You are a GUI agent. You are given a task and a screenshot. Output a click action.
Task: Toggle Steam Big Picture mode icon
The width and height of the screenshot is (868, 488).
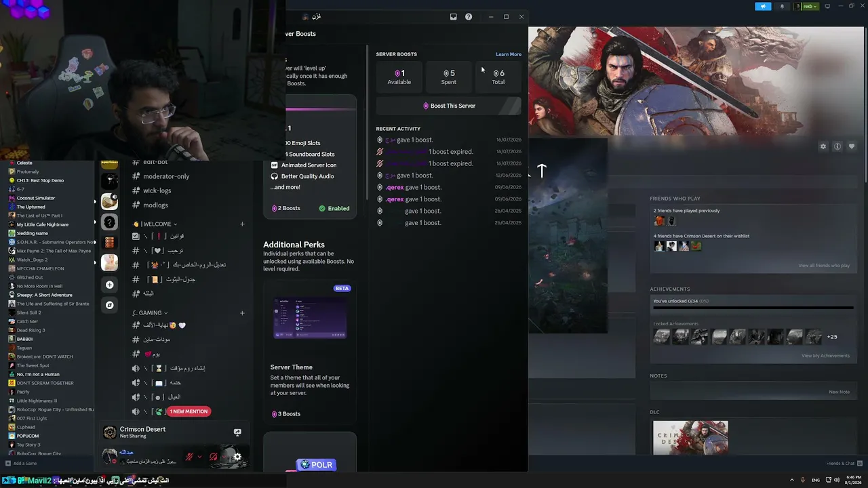click(x=827, y=6)
